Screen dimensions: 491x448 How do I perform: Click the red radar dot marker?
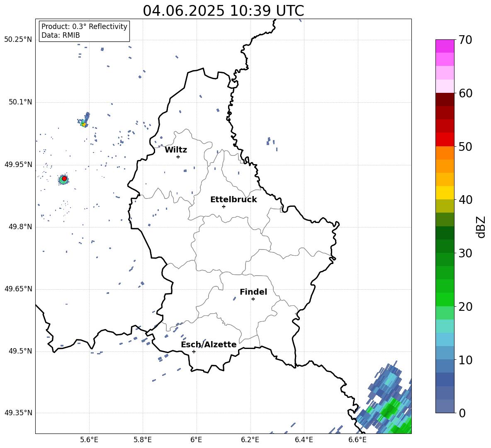click(x=64, y=179)
